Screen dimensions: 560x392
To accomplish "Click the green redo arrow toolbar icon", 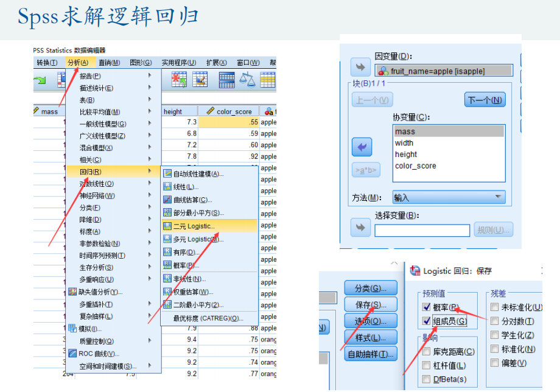I will [40, 80].
